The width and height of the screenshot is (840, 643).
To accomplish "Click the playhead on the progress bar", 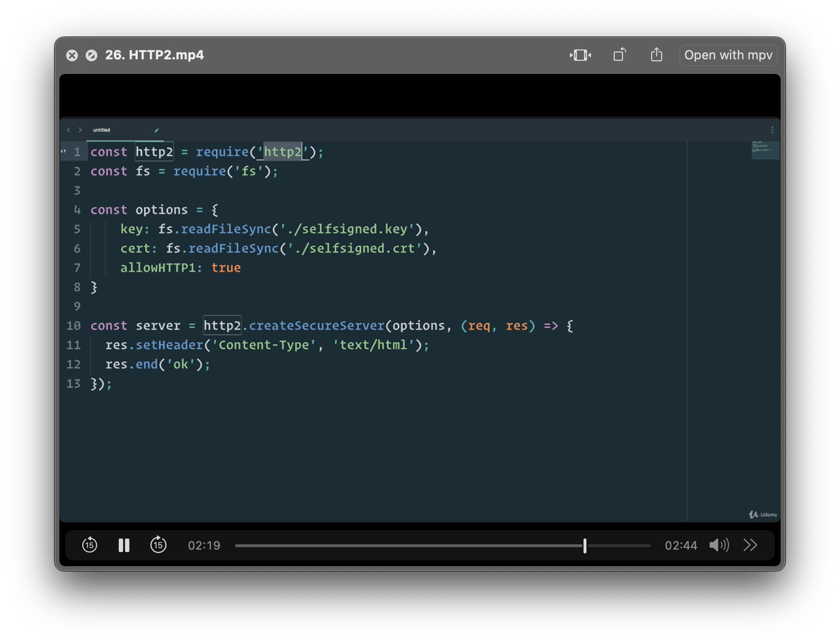I will 584,546.
